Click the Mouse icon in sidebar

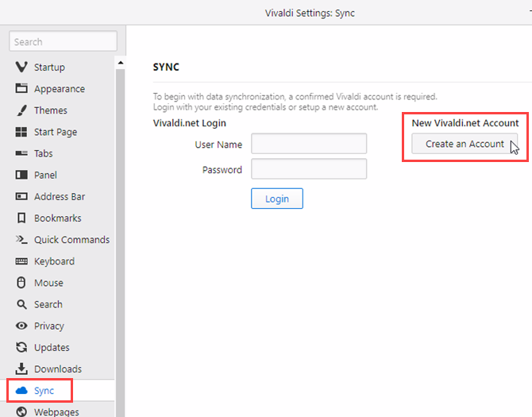(x=21, y=282)
